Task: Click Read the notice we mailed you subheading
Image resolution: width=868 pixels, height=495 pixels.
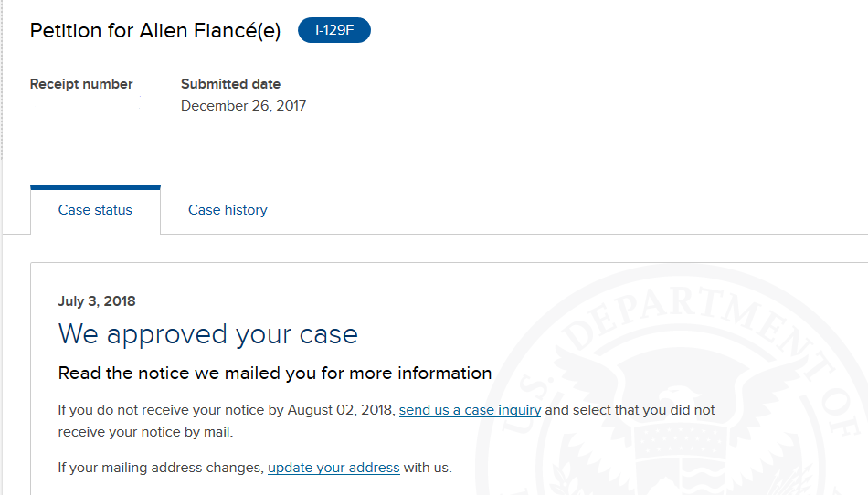Action: tap(275, 374)
